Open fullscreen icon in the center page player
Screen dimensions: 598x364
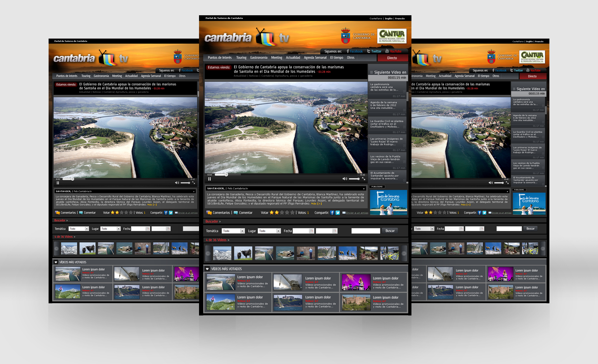[363, 179]
